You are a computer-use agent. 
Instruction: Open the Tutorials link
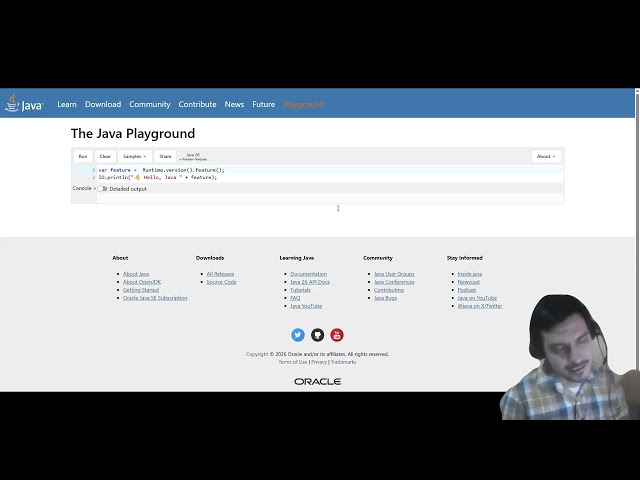click(x=300, y=290)
